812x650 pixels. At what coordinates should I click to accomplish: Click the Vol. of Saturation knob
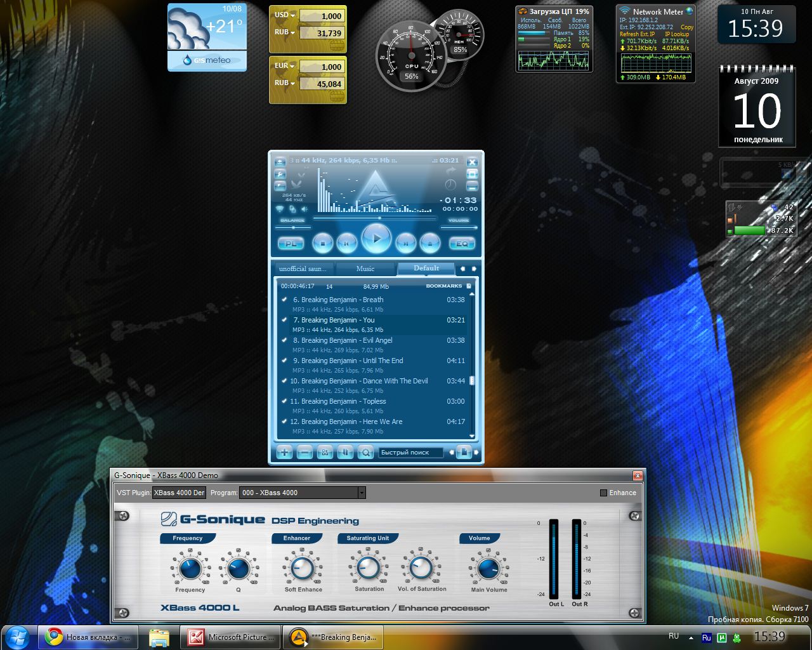tap(421, 568)
